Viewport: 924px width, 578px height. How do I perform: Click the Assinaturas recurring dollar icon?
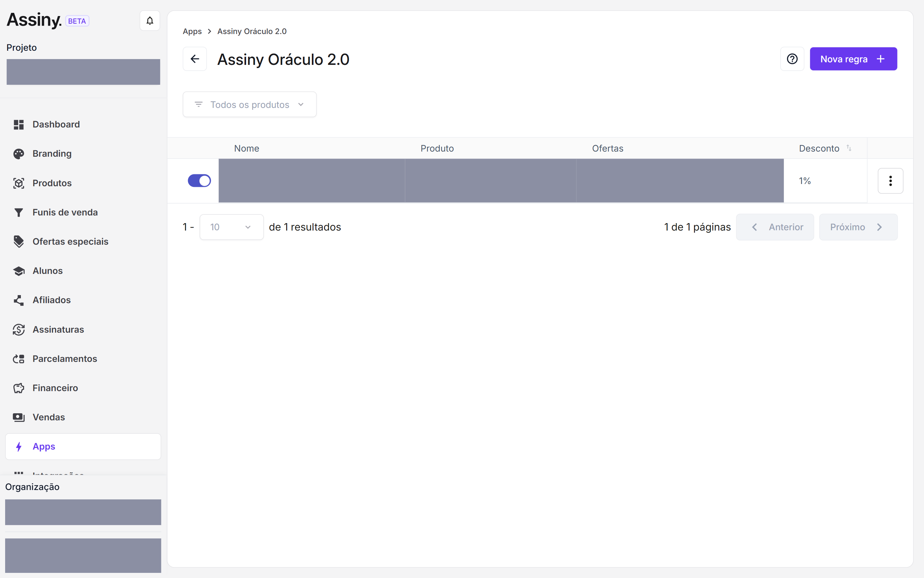[x=19, y=329]
